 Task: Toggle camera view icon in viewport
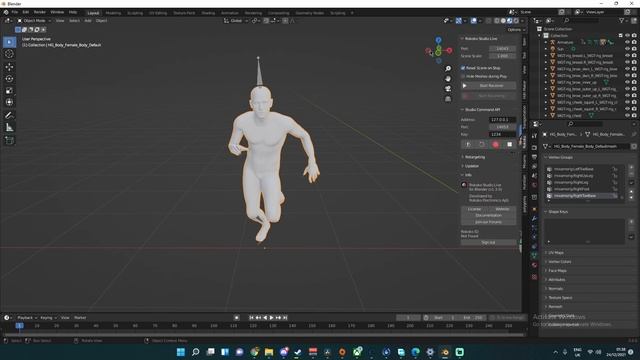click(448, 89)
